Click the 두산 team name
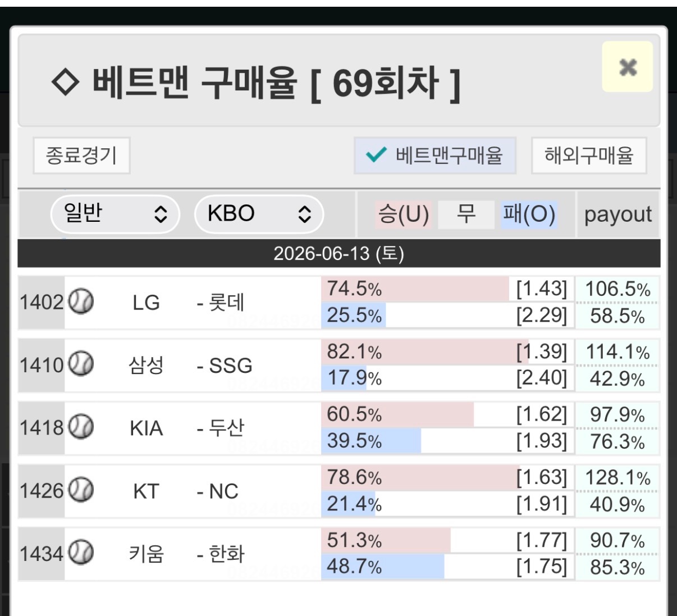Viewport: 677px width, 616px height. tap(226, 428)
